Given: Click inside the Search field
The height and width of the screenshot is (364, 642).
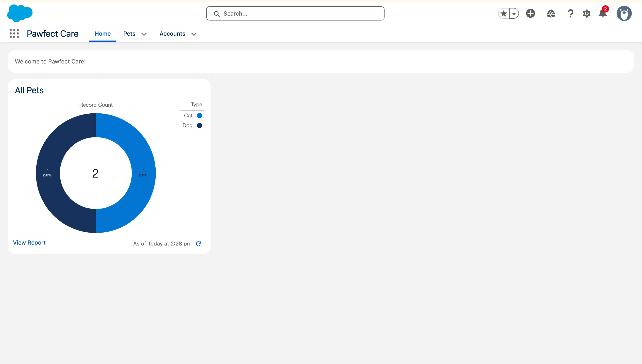Looking at the screenshot, I should coord(295,13).
